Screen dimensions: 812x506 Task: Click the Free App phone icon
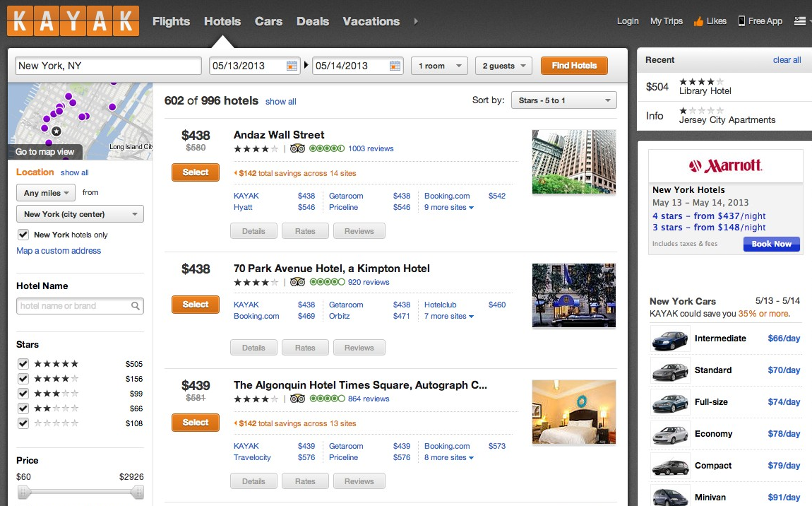(741, 21)
